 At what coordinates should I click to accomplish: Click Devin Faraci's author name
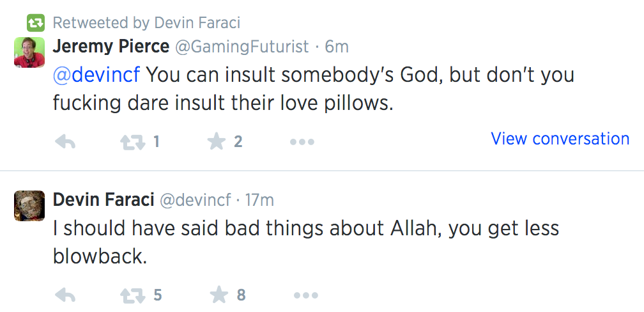click(x=103, y=200)
